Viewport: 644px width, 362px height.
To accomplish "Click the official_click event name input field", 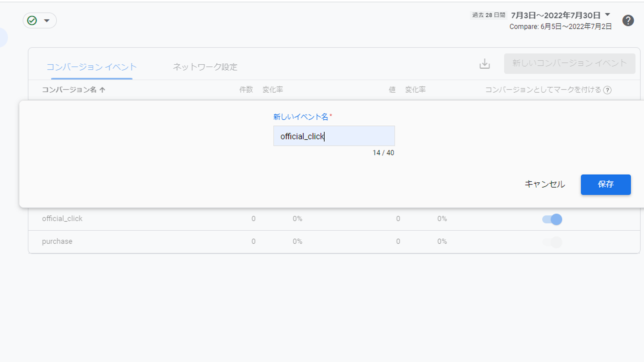I will [x=334, y=136].
